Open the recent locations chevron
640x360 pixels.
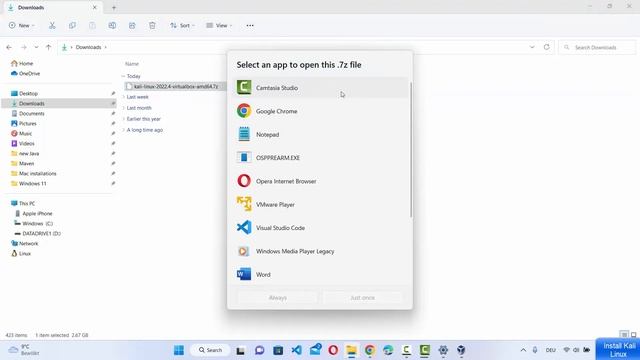click(36, 47)
